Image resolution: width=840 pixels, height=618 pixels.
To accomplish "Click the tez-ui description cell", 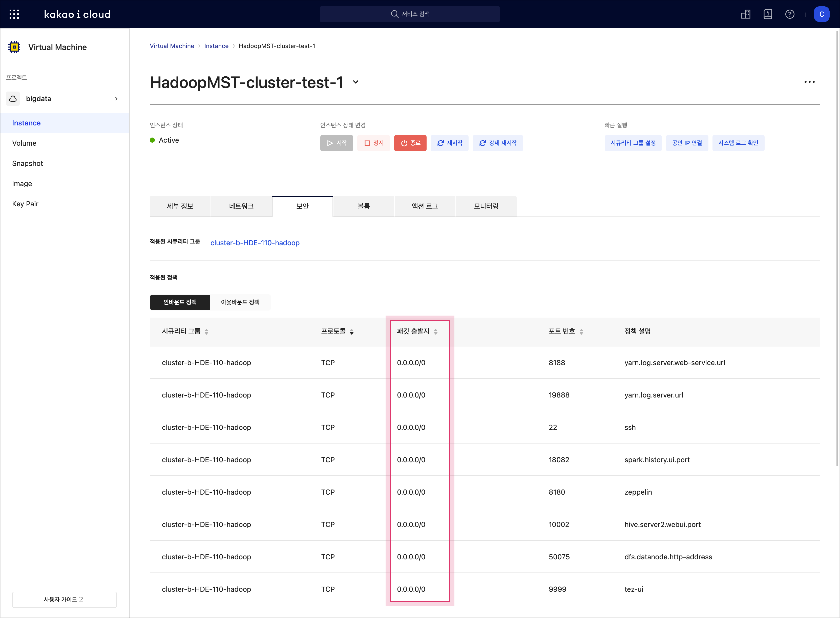I will click(x=633, y=589).
